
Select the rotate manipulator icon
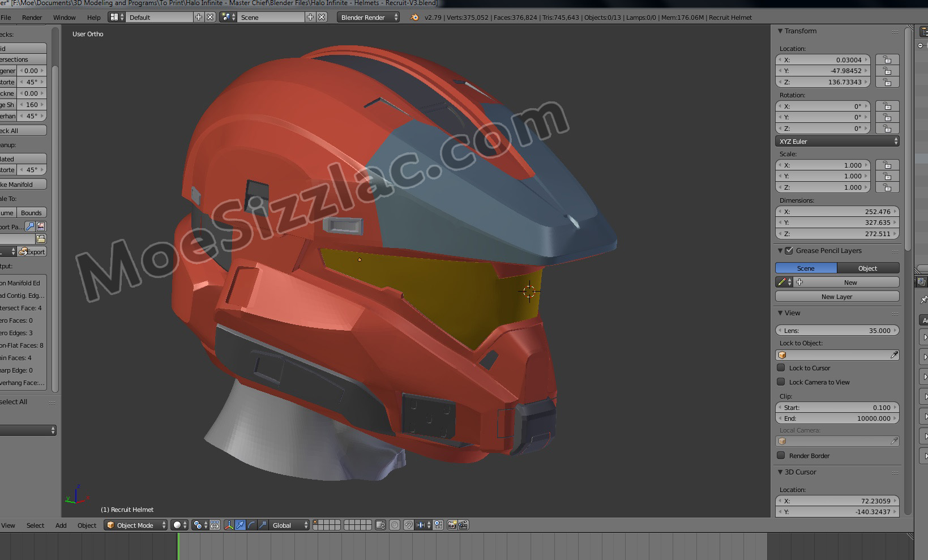click(251, 525)
